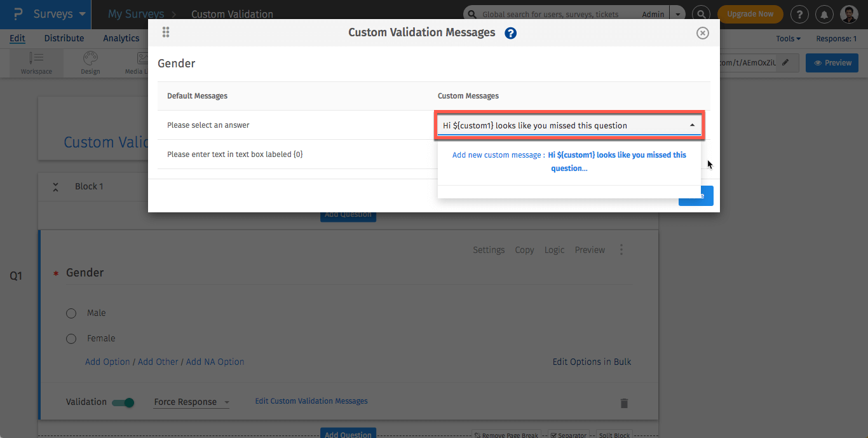Switch to the Distribute tab

(64, 38)
